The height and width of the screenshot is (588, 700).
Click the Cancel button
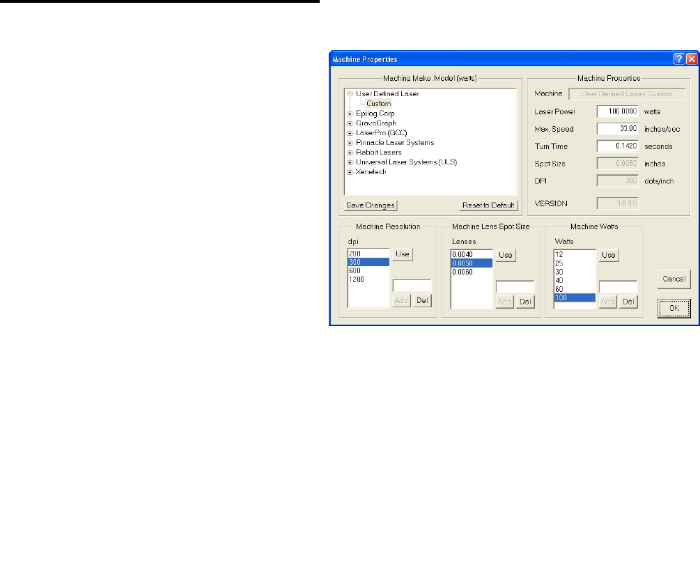pos(674,279)
